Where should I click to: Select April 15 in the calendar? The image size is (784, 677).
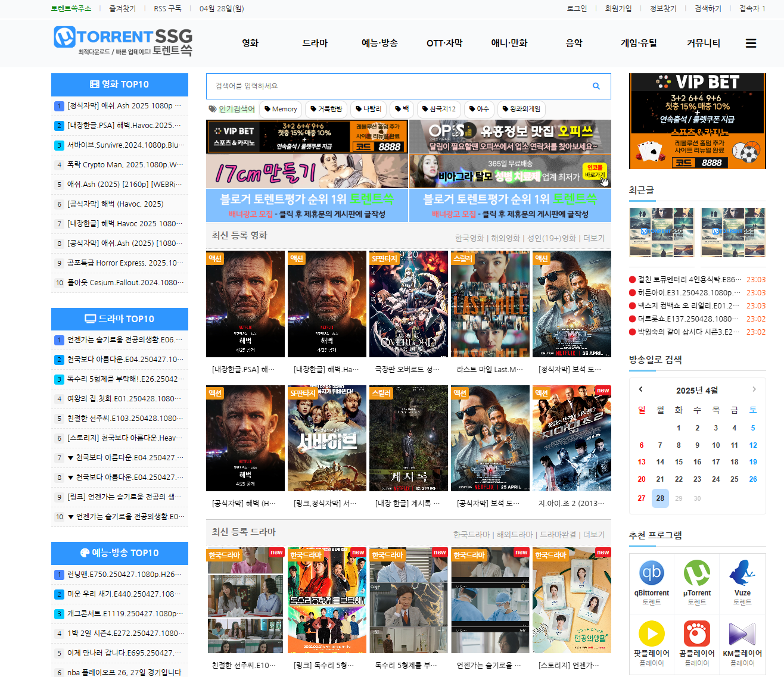679,462
